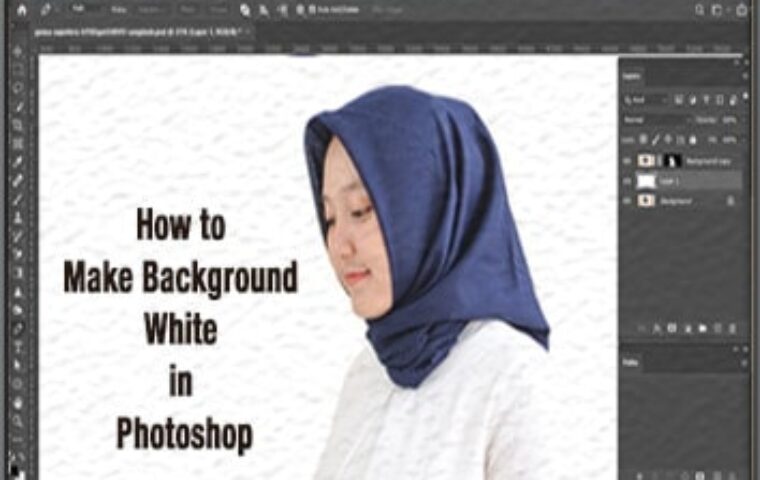Select the Eraser tool
Image resolution: width=760 pixels, height=480 pixels.
tap(18, 255)
